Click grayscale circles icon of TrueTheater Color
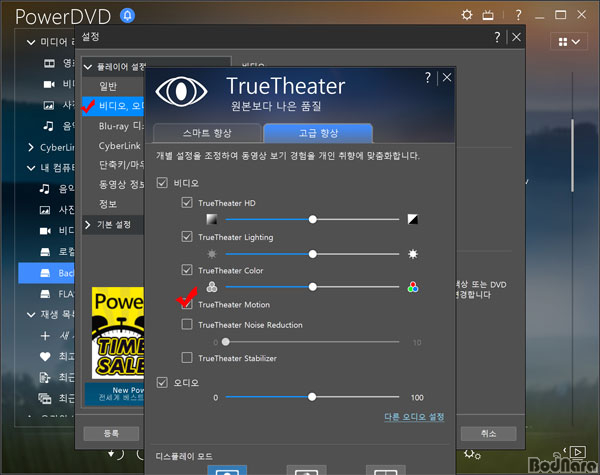Screen dimensions: 600x475 (212, 287)
